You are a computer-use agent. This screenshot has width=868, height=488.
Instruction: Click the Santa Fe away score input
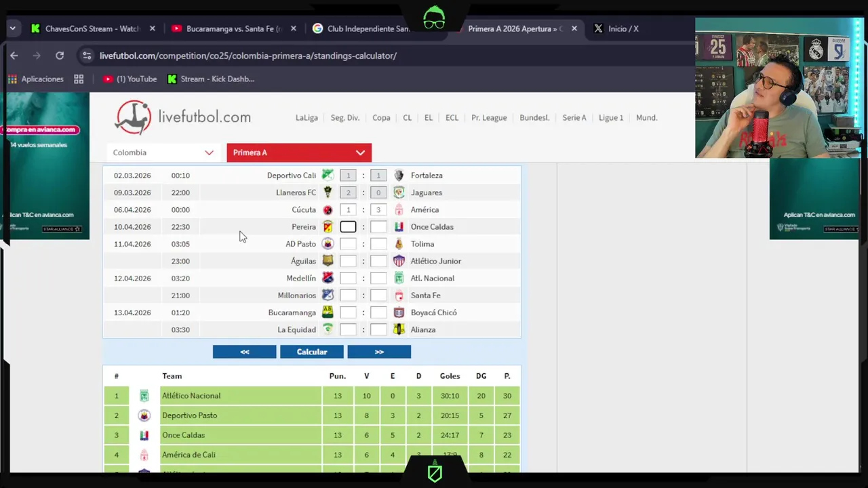(378, 296)
